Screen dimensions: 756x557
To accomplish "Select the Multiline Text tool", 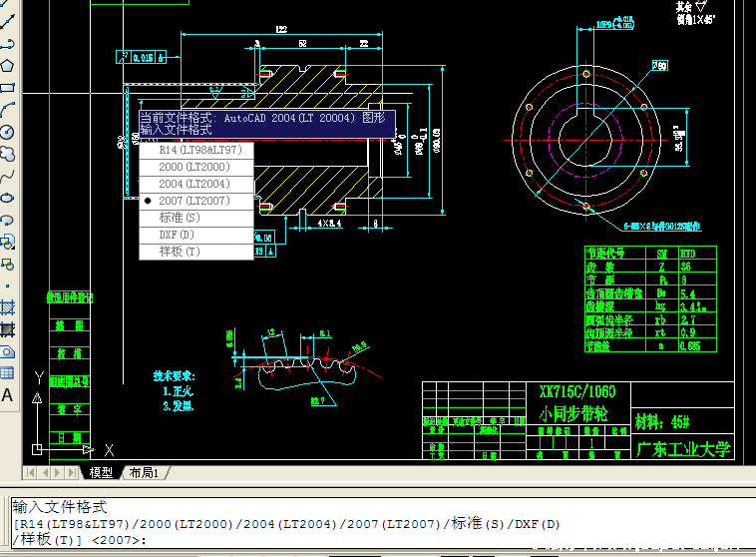I will 8,395.
